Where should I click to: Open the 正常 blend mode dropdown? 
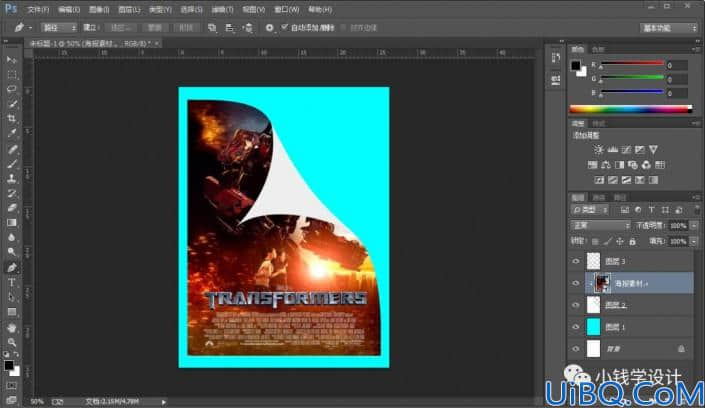(x=600, y=225)
